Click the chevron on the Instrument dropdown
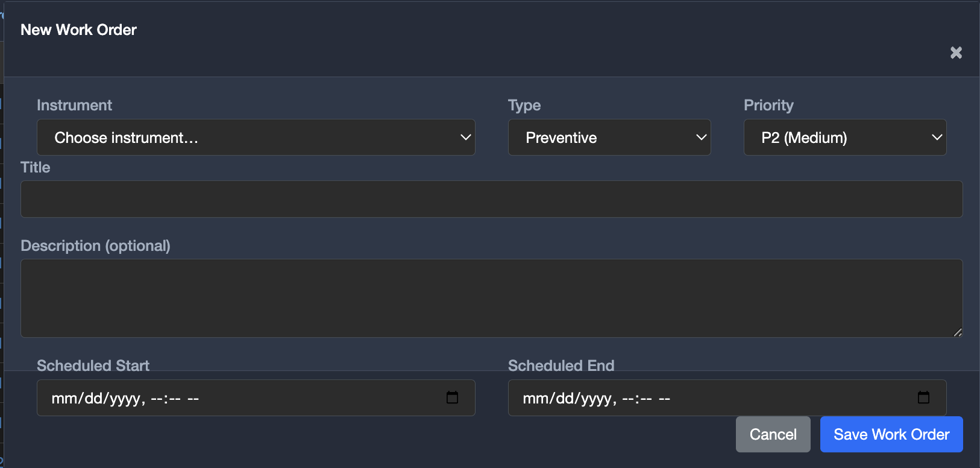The width and height of the screenshot is (980, 468). (466, 138)
